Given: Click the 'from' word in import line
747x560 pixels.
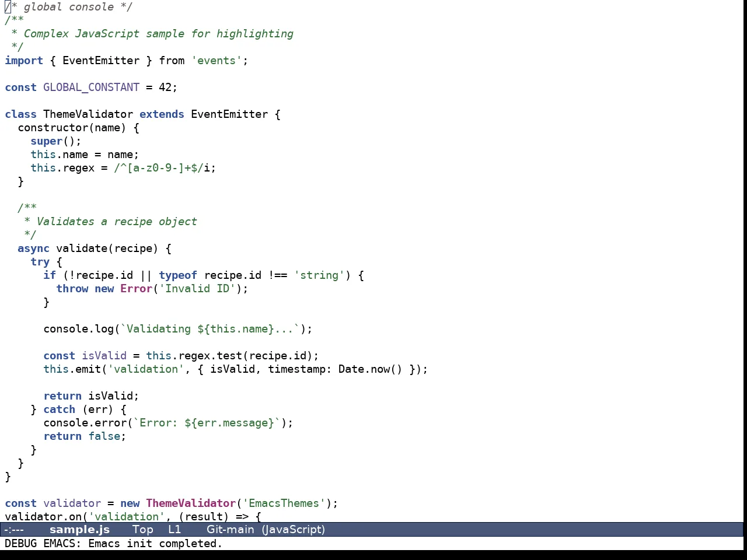Looking at the screenshot, I should click(172, 61).
